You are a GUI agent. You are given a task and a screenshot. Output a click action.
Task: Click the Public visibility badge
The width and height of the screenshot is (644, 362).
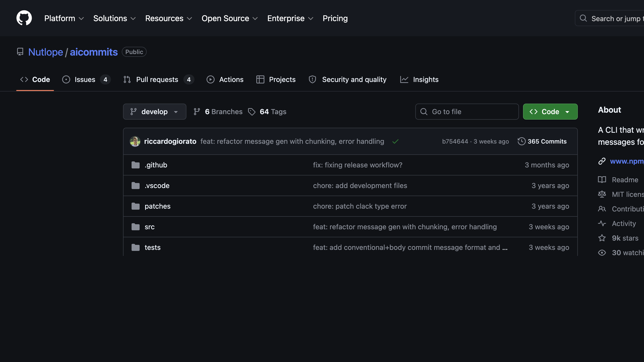point(134,52)
